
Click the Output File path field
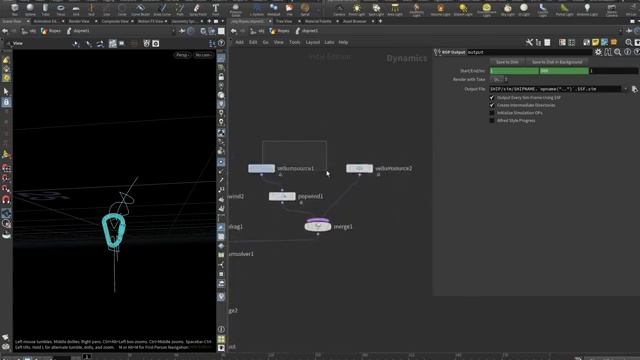pyautogui.click(x=555, y=89)
